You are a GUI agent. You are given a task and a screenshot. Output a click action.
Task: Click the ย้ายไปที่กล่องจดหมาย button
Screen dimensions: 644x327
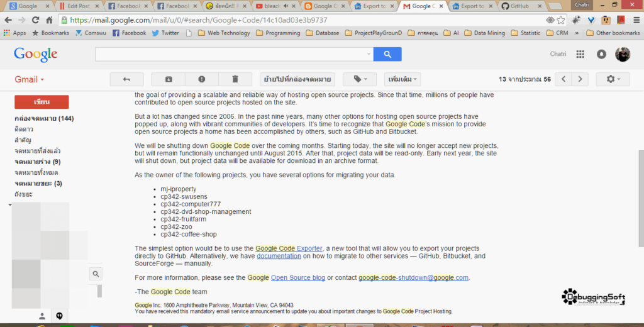click(297, 79)
